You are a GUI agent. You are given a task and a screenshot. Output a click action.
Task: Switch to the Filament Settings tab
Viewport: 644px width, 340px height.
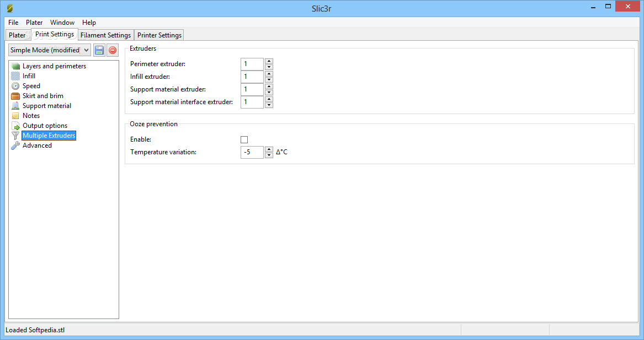105,35
